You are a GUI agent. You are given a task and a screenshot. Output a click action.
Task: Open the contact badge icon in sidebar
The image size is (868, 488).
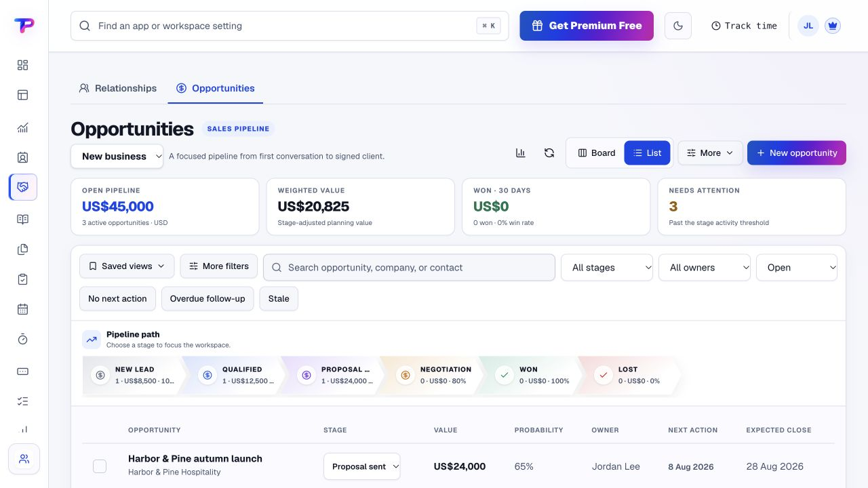coord(22,157)
